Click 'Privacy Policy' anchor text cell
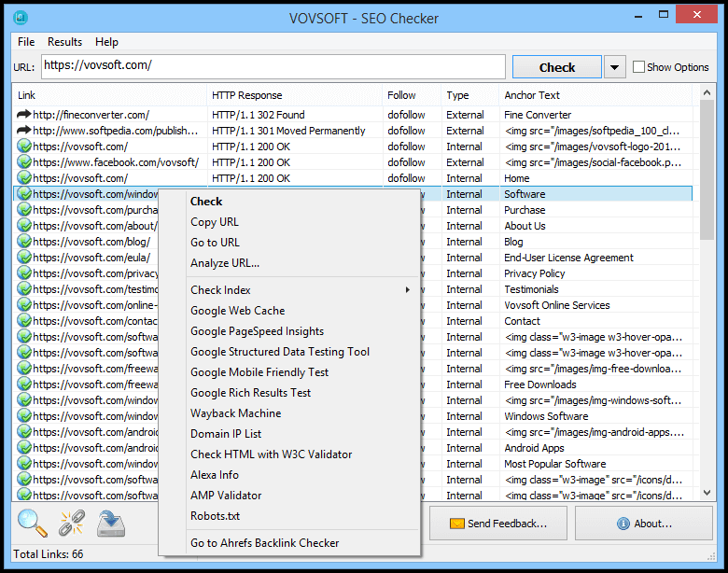 click(535, 273)
